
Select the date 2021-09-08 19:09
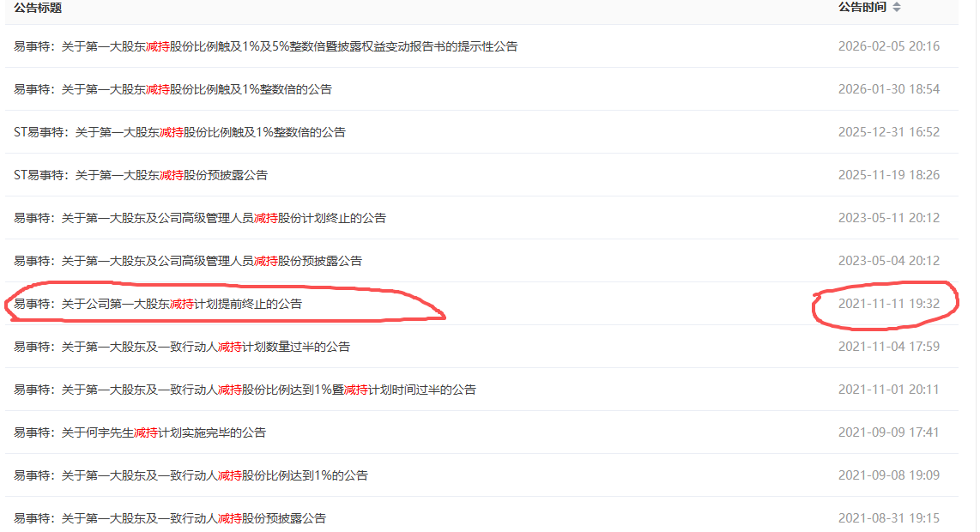889,475
